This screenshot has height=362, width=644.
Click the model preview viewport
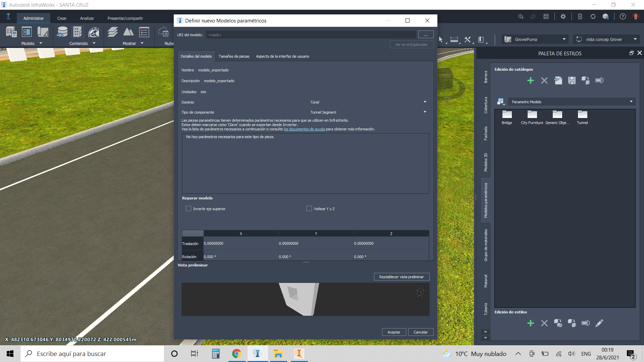click(305, 299)
